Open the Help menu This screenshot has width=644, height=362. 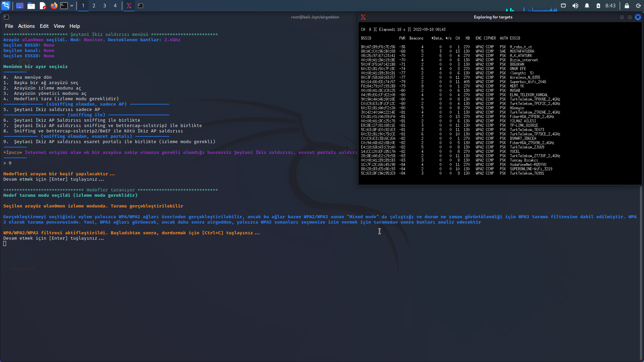(75, 26)
